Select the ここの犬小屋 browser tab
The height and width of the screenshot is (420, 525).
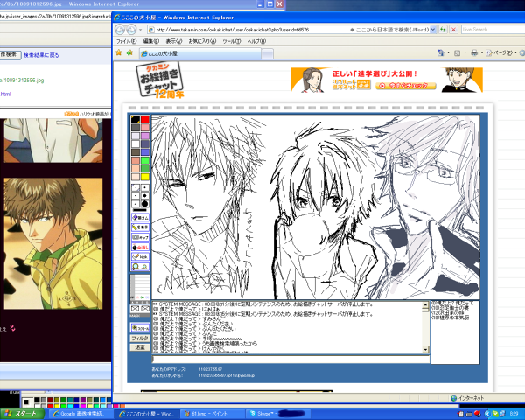(x=200, y=53)
